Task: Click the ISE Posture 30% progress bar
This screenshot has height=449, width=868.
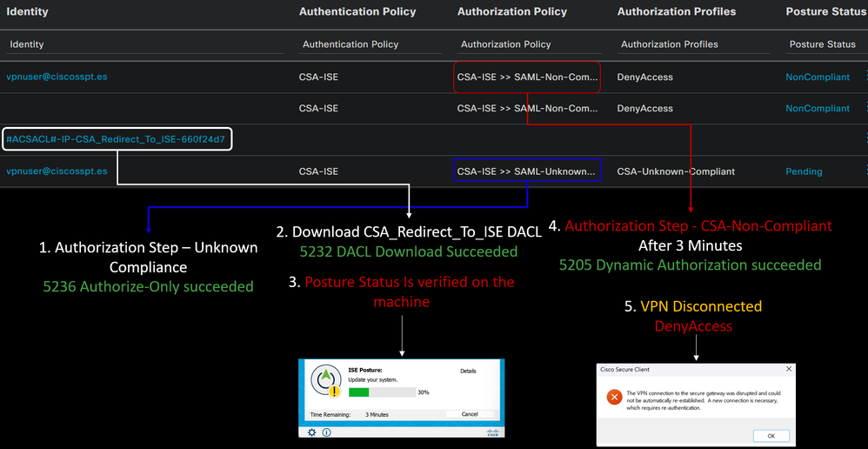Action: (x=382, y=392)
